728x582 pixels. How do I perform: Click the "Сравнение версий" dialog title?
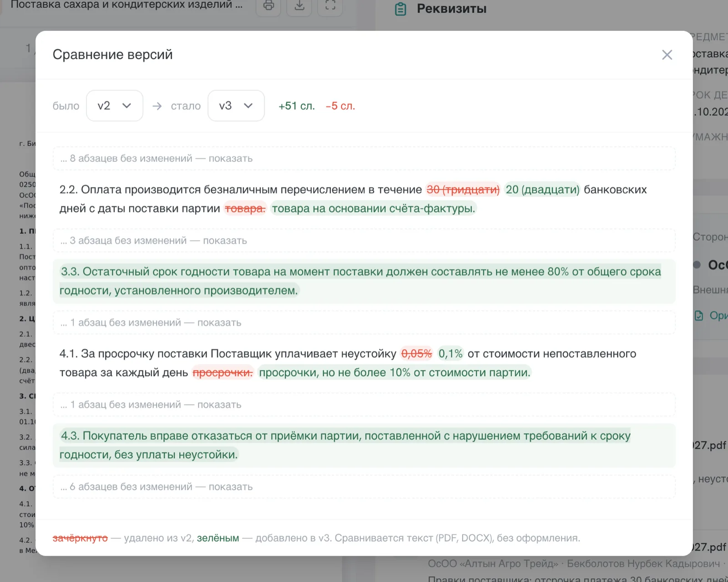pyautogui.click(x=113, y=55)
